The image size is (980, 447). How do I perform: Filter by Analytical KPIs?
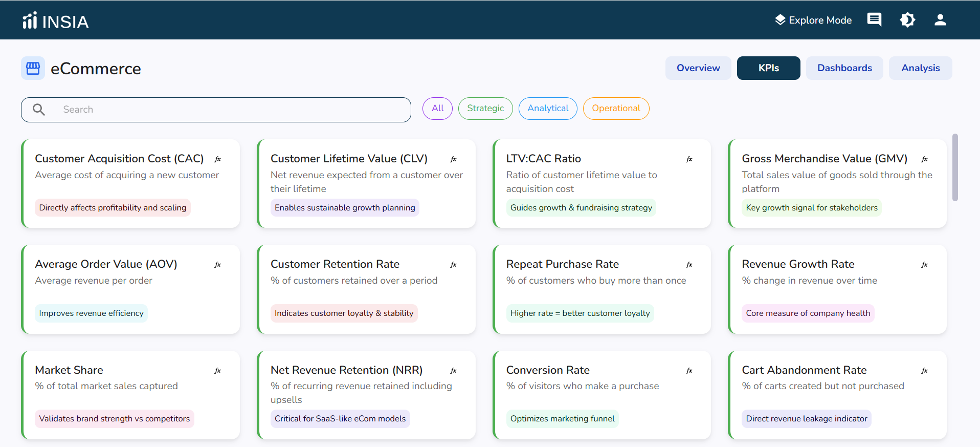point(548,109)
